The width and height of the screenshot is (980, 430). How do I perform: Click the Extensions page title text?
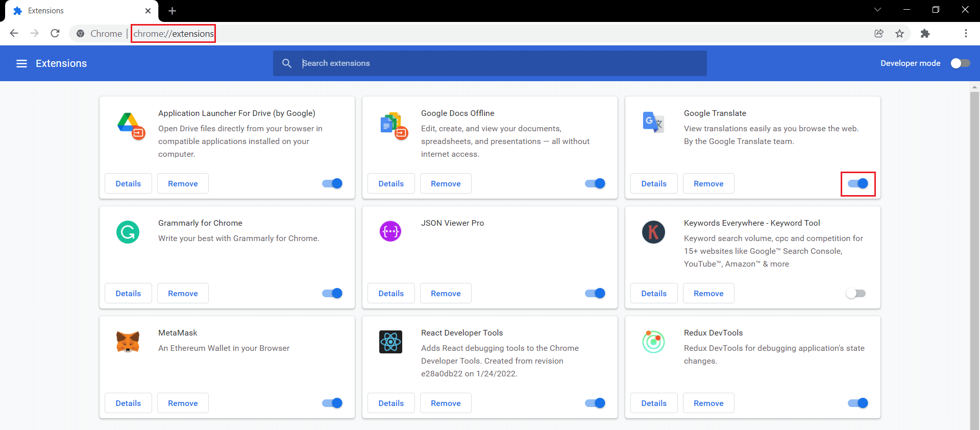(61, 63)
